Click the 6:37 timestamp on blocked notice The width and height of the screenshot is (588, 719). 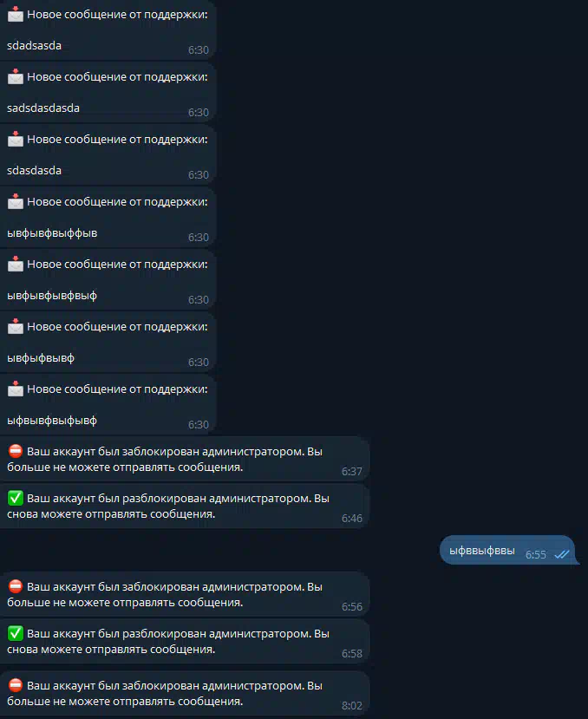tap(352, 472)
